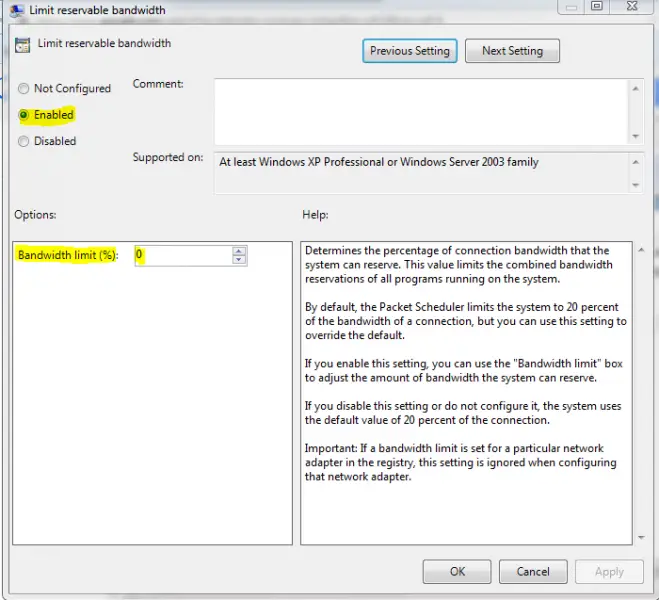Click Help pane scroll up arrow
This screenshot has width=659, height=600.
tap(641, 250)
